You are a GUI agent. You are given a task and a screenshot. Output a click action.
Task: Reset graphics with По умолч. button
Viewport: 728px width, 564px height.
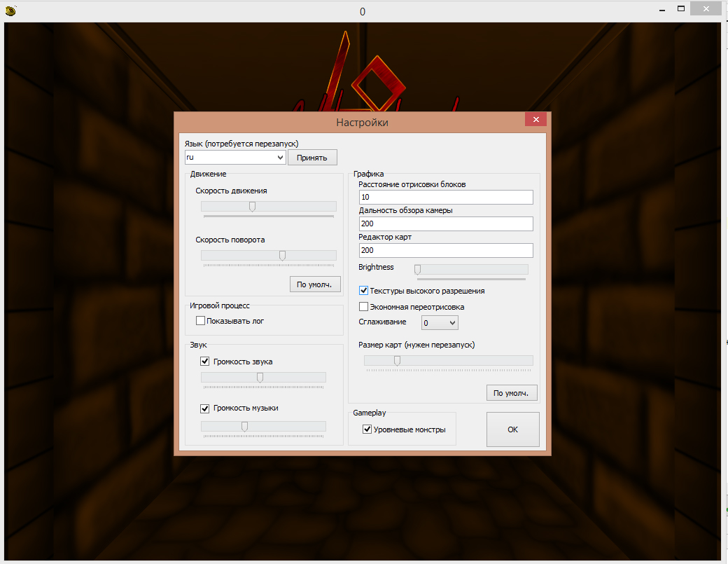512,393
